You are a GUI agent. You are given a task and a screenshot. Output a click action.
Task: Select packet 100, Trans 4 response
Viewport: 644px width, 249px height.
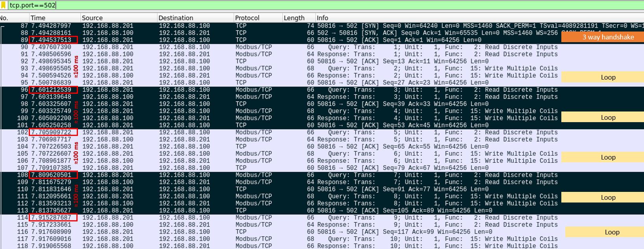pos(322,118)
